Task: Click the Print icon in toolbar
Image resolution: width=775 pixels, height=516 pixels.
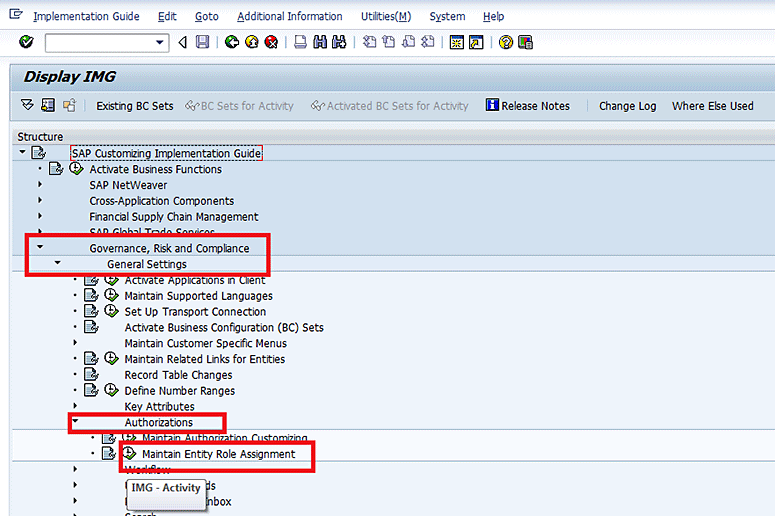Action: 300,42
